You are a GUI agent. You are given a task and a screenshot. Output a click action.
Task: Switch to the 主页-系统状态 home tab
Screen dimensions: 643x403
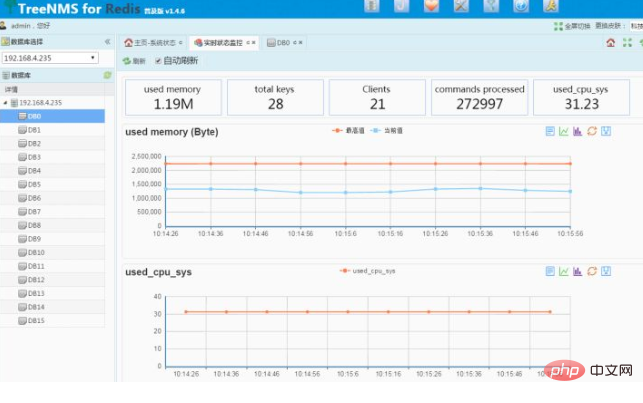pos(153,43)
